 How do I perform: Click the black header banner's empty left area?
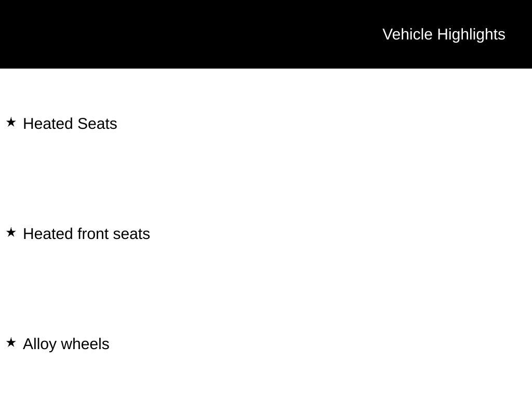pyautogui.click(x=170, y=34)
